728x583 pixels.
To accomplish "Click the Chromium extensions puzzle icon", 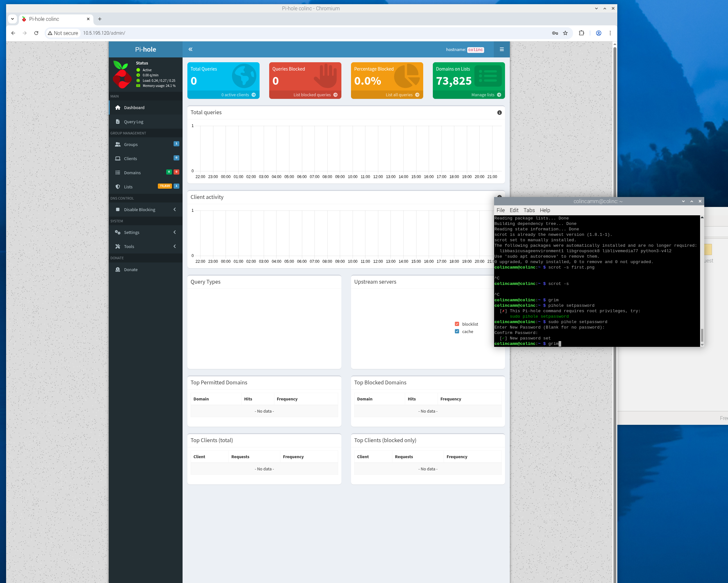I will click(x=581, y=33).
